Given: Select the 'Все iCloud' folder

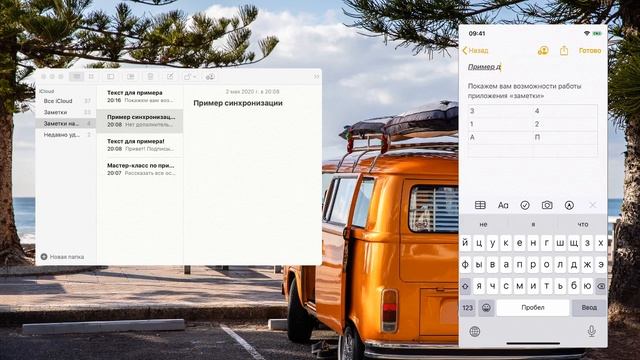Looking at the screenshot, I should [65, 101].
